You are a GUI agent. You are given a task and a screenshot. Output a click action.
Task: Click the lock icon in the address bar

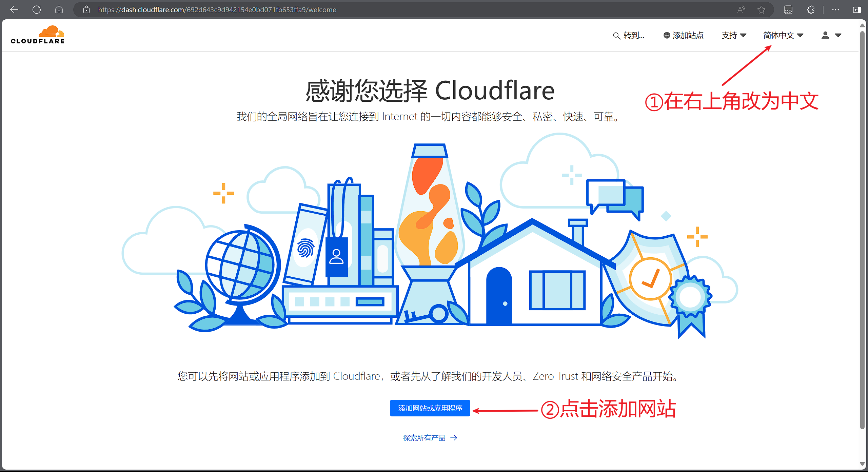[86, 9]
